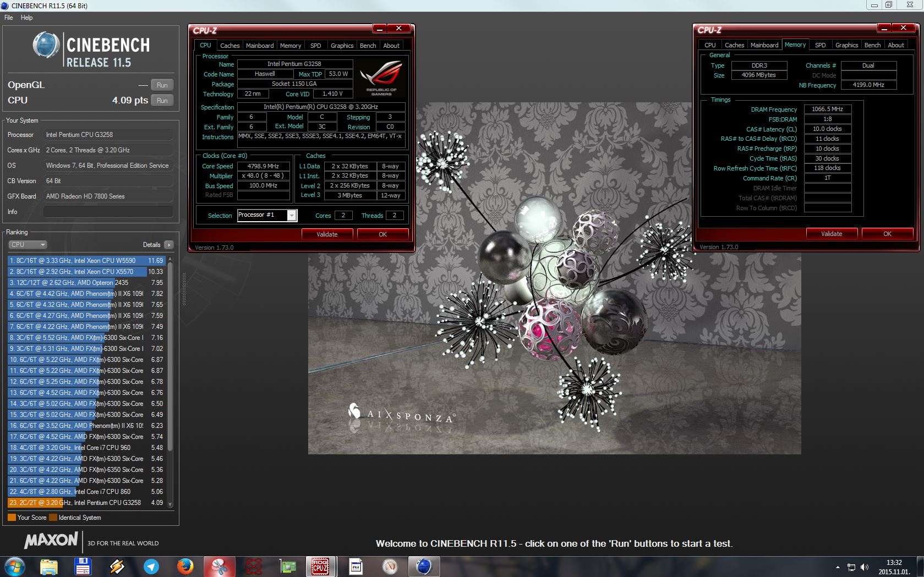924x577 pixels.
Task: Open the Processor #1 selection dropdown
Action: (267, 215)
